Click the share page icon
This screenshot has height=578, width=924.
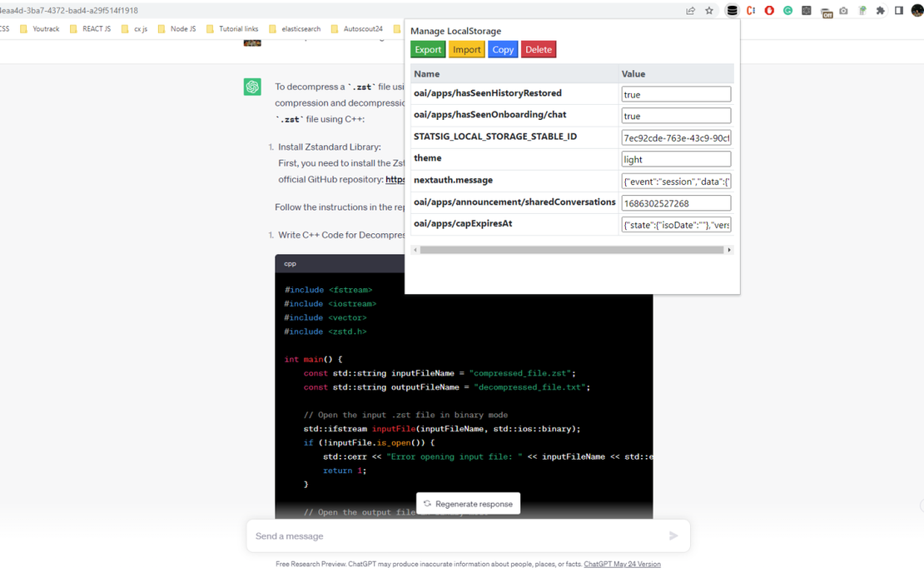689,11
